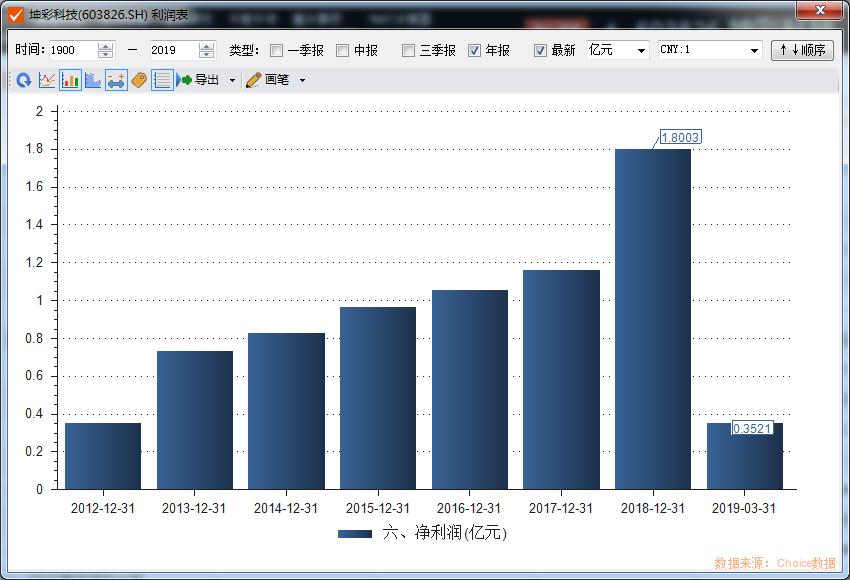Screen dimensions: 850x580
Task: Select the area chart view icon
Action: click(x=91, y=80)
